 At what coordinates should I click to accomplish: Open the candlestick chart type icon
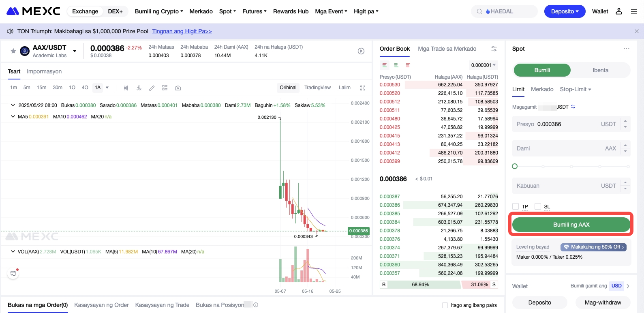pos(126,88)
